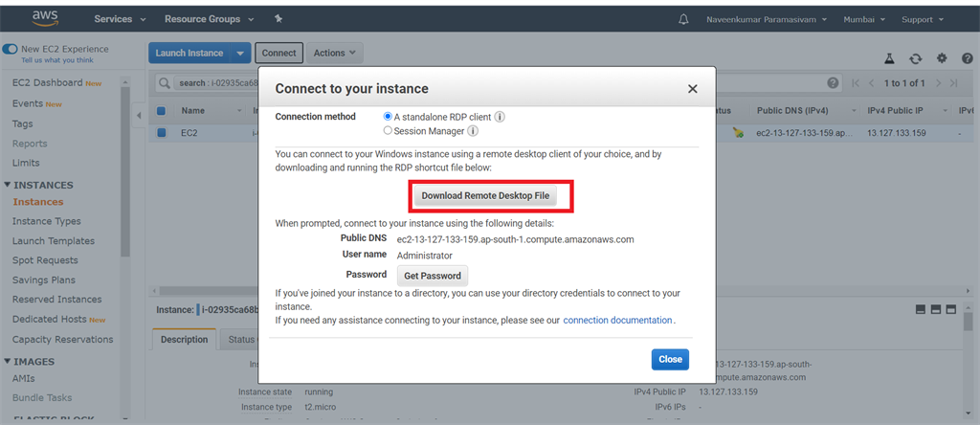
Task: Sort by IPv4 Public IP column header
Action: (x=896, y=111)
